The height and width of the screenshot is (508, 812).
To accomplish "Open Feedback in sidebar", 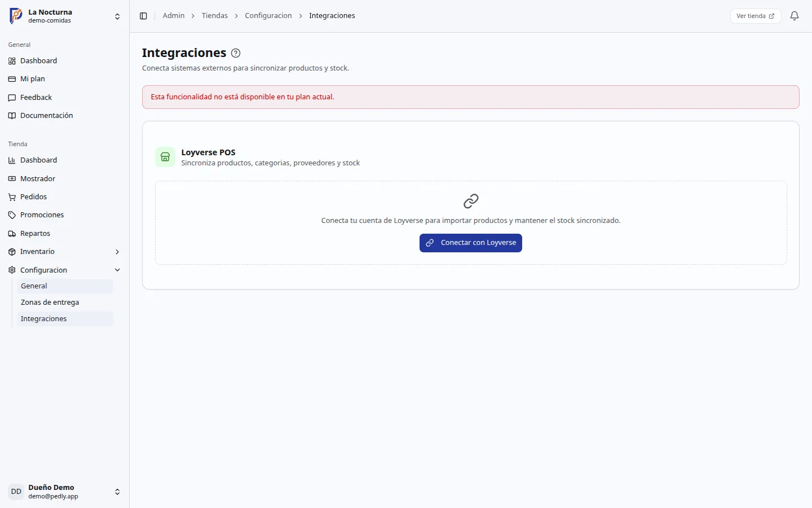I will (x=65, y=98).
